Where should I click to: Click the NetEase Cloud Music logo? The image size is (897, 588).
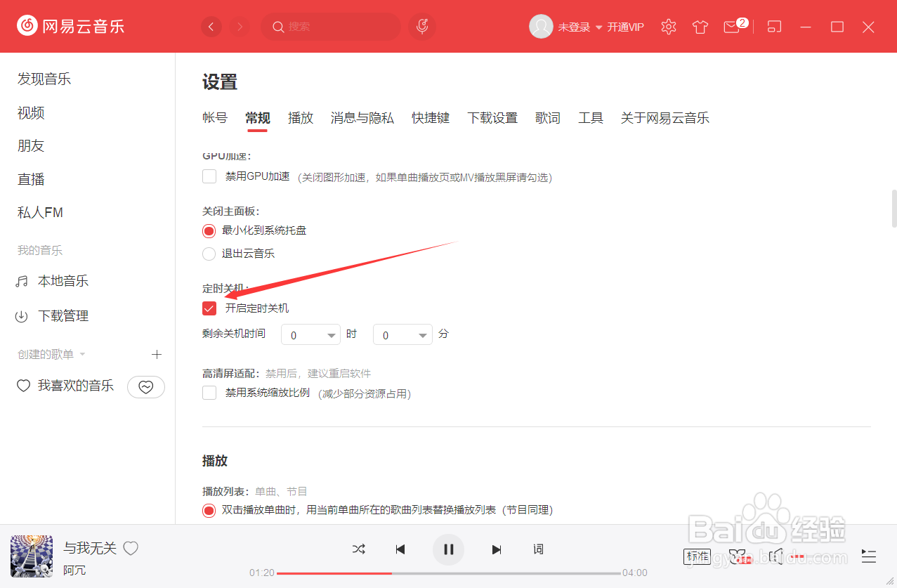(70, 27)
